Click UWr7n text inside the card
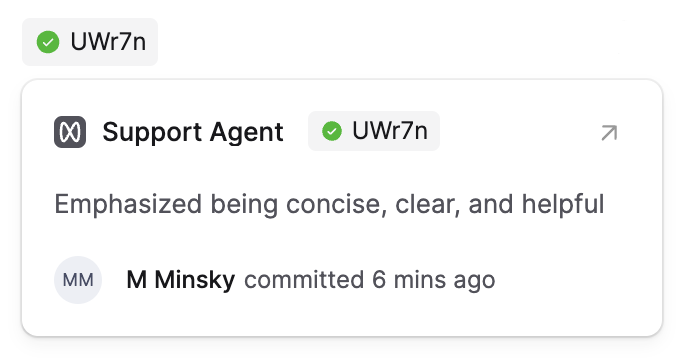The width and height of the screenshot is (686, 364). (x=390, y=131)
